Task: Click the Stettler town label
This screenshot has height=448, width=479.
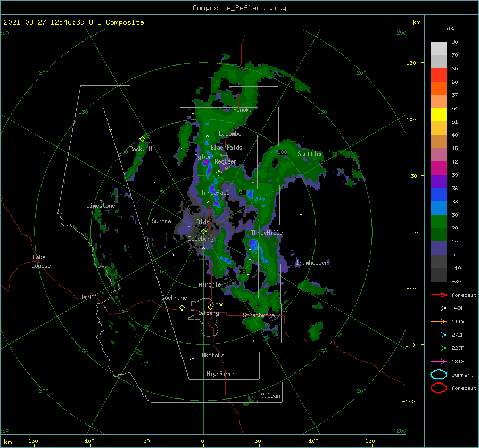Action: click(310, 154)
